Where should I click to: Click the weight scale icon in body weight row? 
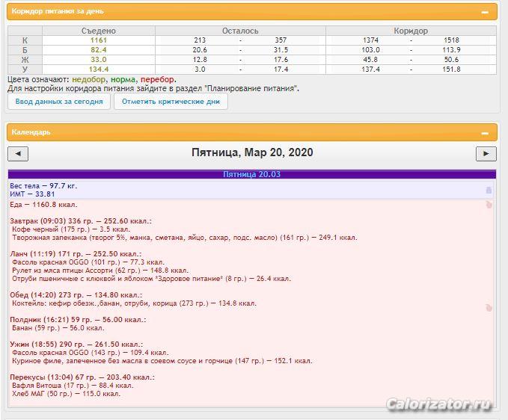(489, 191)
